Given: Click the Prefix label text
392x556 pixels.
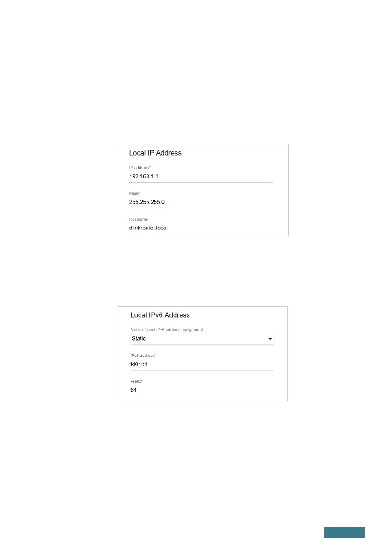Looking at the screenshot, I should click(x=136, y=381).
